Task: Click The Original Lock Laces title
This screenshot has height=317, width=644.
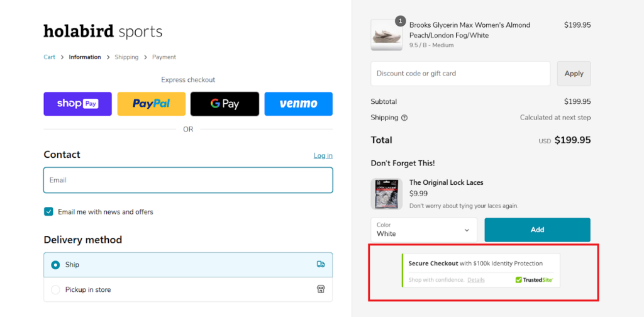Action: click(x=447, y=182)
